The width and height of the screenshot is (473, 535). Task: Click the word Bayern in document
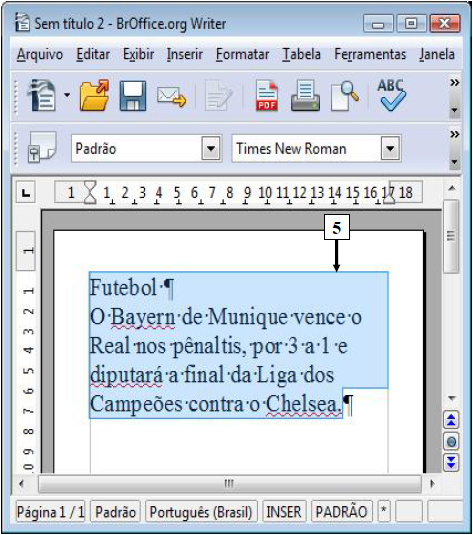(x=143, y=317)
